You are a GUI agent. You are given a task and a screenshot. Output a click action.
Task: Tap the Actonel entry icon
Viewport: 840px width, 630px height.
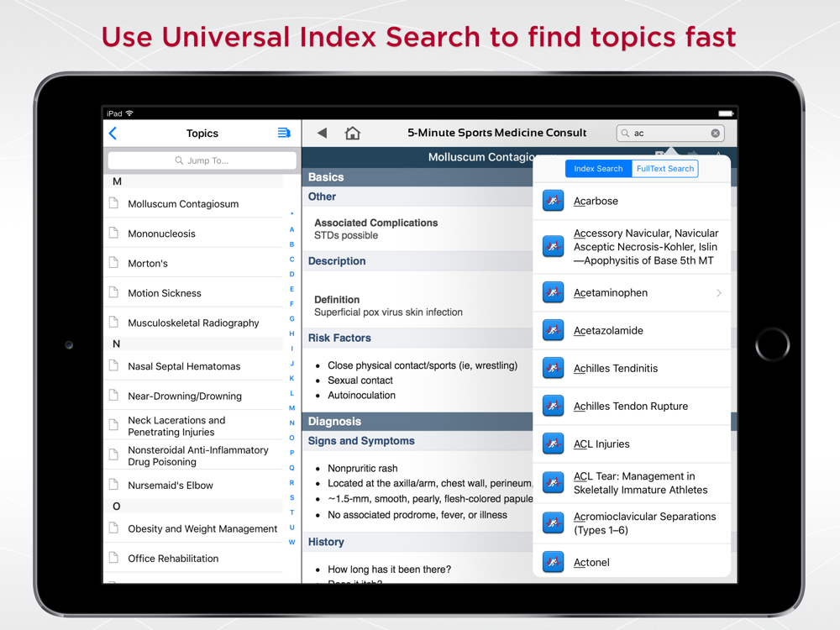pyautogui.click(x=554, y=562)
